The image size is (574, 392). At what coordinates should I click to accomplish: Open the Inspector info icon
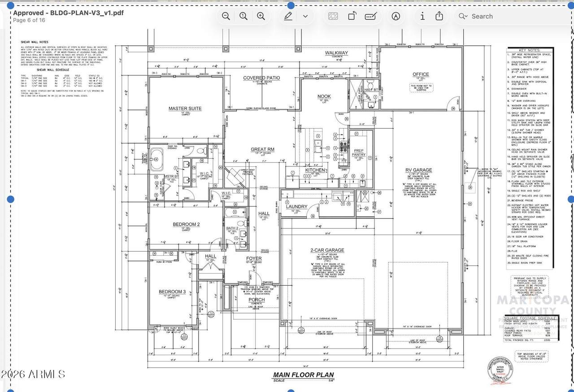coord(422,16)
